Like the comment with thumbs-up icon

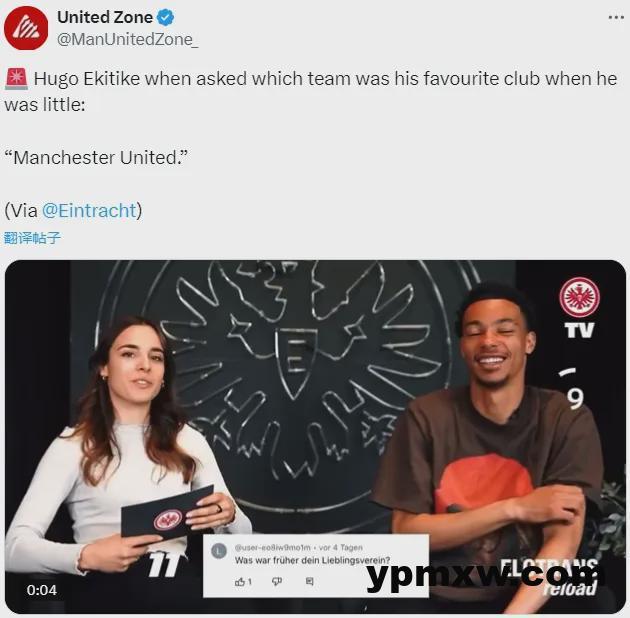[x=240, y=581]
